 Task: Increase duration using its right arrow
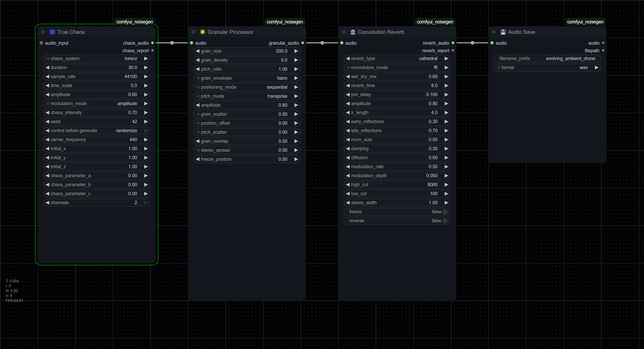coord(146,68)
